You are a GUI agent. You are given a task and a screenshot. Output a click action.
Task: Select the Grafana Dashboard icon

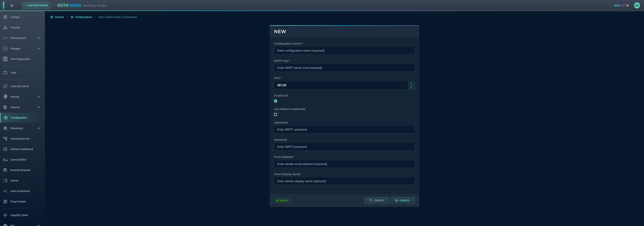[x=5, y=149]
